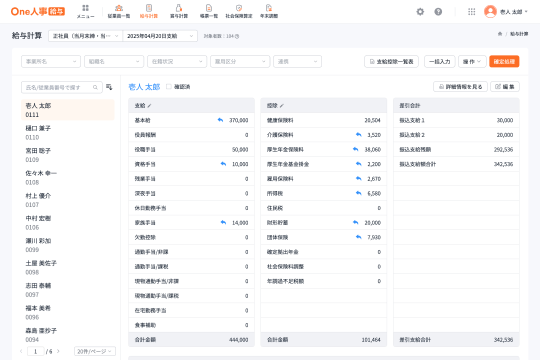Click the 一括入力 bulk input button
This screenshot has width=540, height=360.
440,61
